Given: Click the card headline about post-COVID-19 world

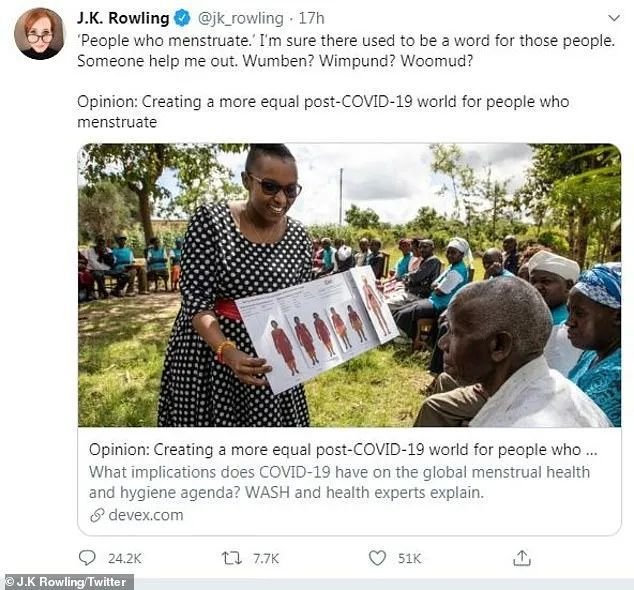Looking at the screenshot, I should [343, 450].
